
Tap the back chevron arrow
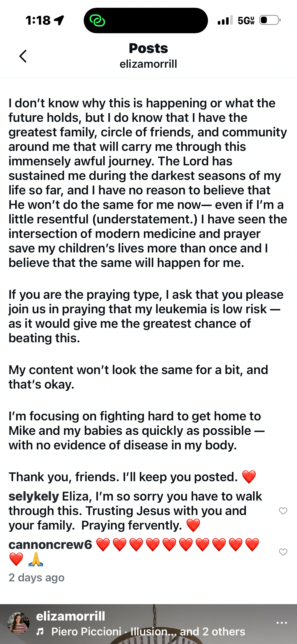[23, 56]
